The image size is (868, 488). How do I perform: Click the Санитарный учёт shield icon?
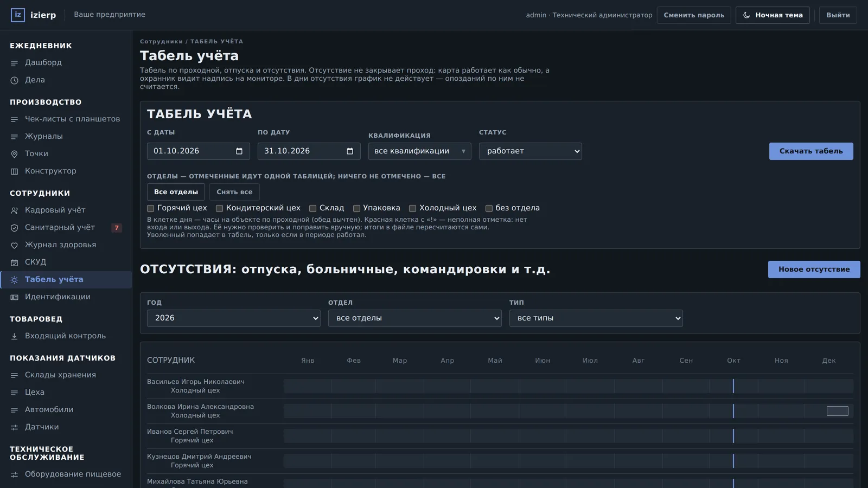point(15,228)
